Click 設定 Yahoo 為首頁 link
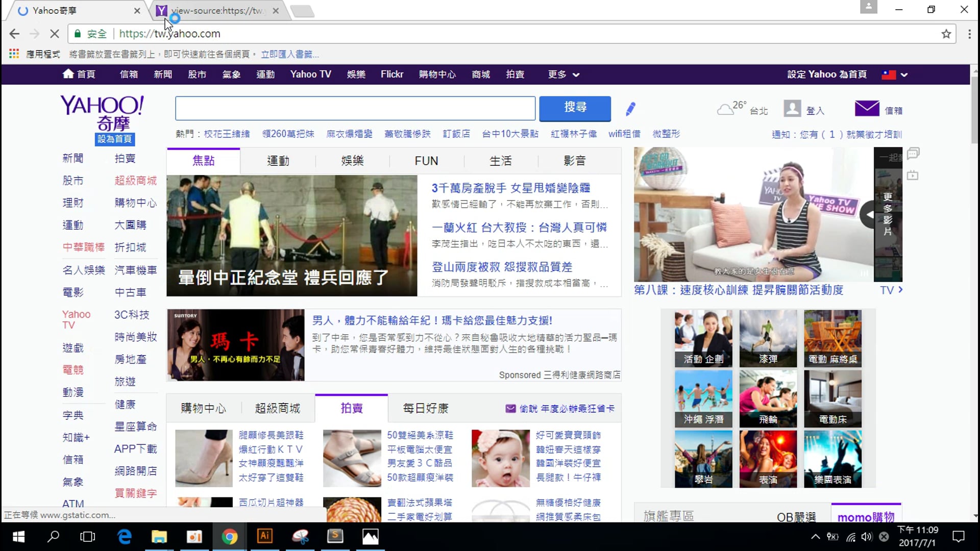Image resolution: width=980 pixels, height=551 pixels. click(826, 74)
